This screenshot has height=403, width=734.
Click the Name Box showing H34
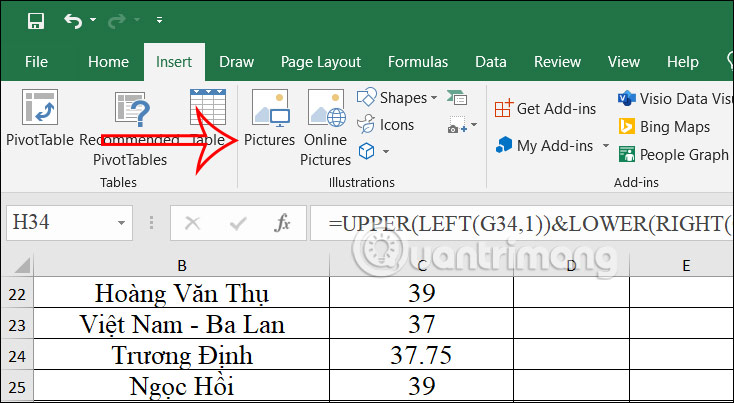pos(61,222)
